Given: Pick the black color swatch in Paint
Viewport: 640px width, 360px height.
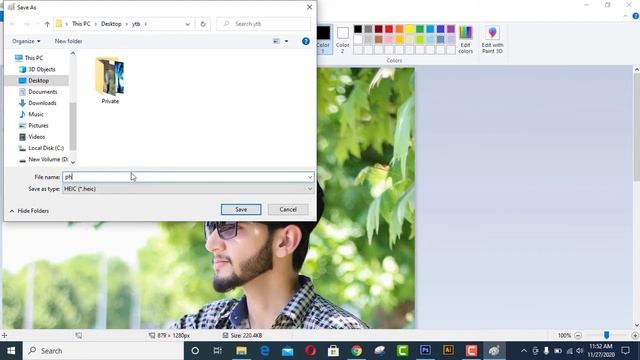Looking at the screenshot, I should (358, 29).
